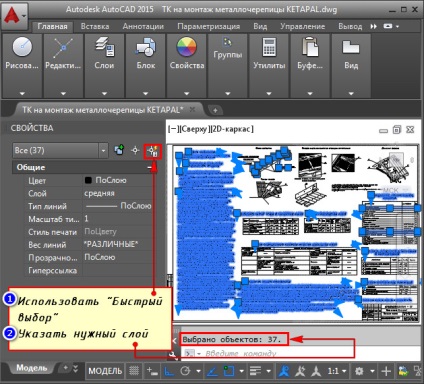The height and width of the screenshot is (384, 424).
Task: Toggle ortho mode in status bar
Action: (169, 371)
